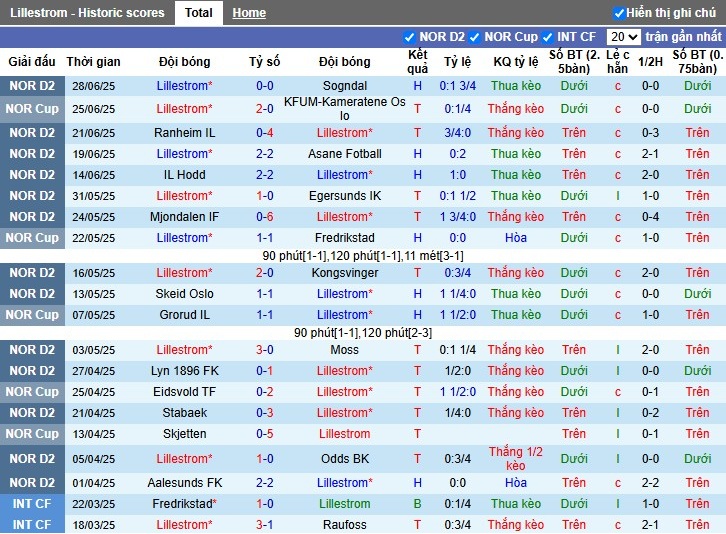
Task: Toggle the Hiển thị ghi chú checkbox
Action: (x=619, y=13)
